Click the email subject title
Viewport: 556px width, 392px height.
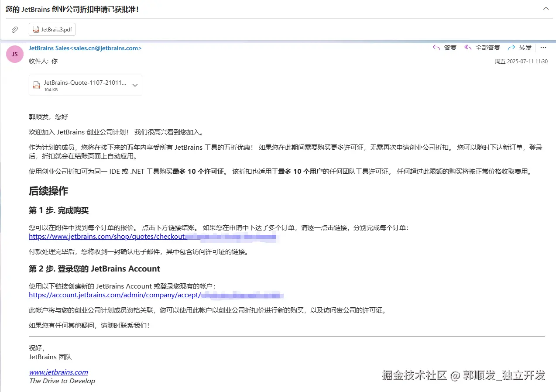click(x=72, y=9)
